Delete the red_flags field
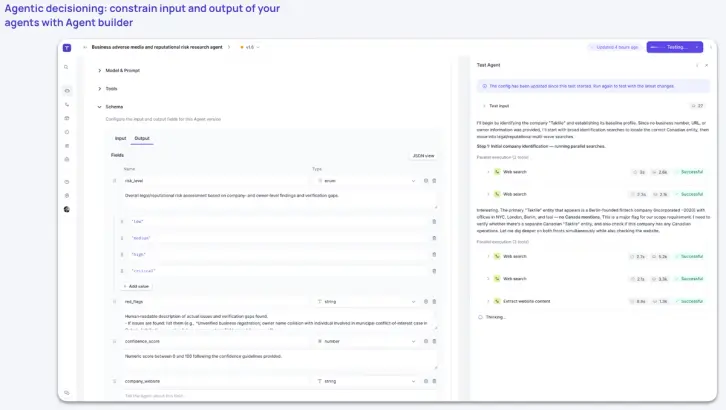 click(434, 302)
